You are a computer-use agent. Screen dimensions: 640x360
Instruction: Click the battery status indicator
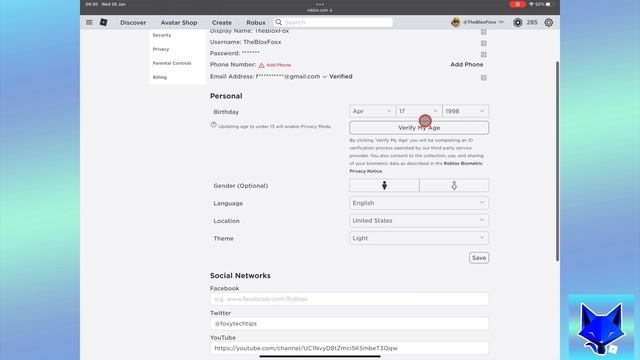(x=550, y=4)
